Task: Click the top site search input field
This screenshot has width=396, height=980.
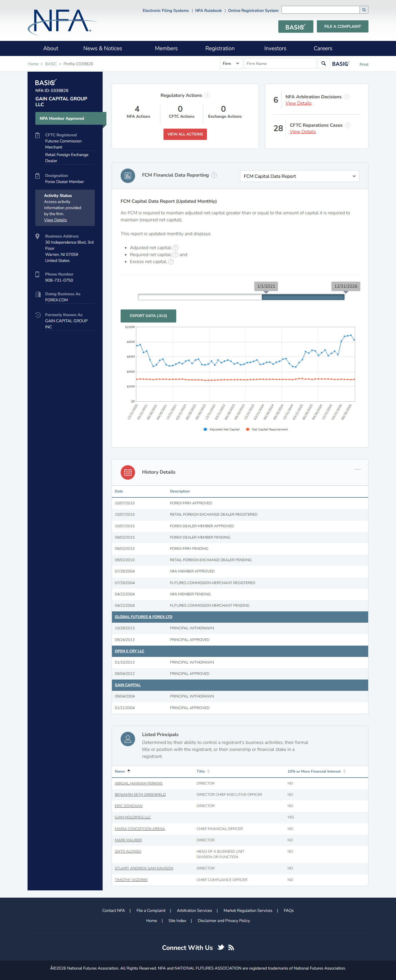Action: (321, 10)
